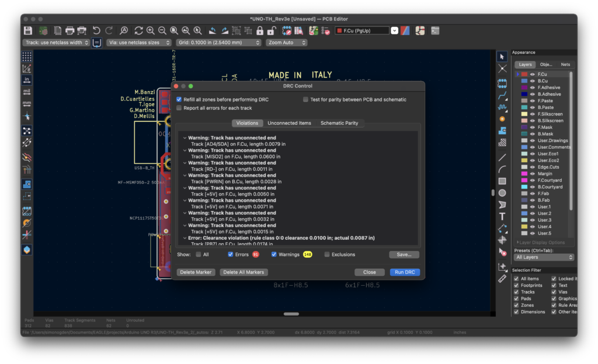This screenshot has width=598, height=364.
Task: Collapse the Clearance violation error entry
Action: [x=185, y=238]
